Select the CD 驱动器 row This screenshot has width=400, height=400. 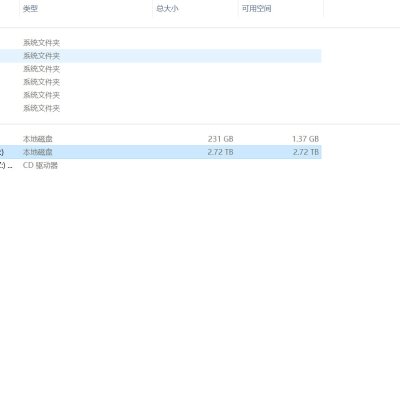click(x=161, y=165)
